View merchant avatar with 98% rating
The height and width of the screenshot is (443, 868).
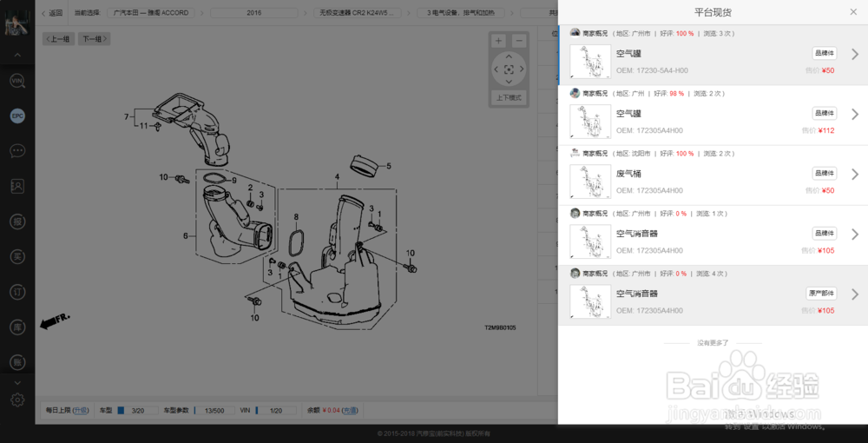coord(575,93)
